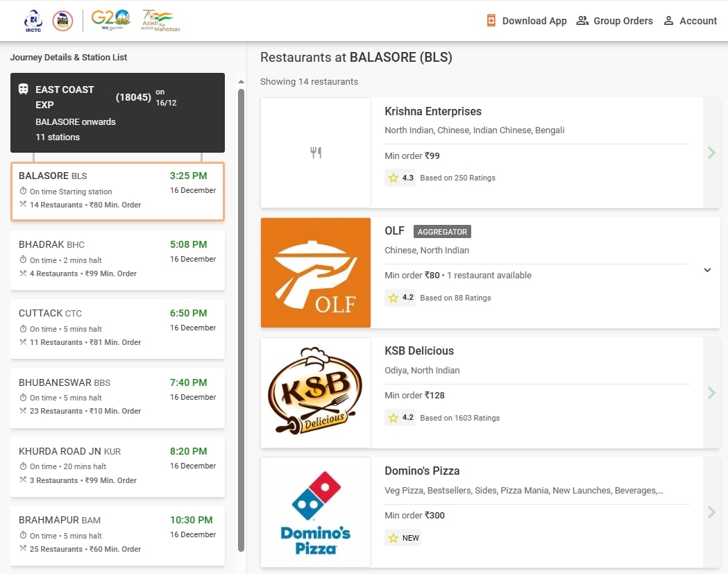The width and height of the screenshot is (728, 574).
Task: Click the Azadi Ka Amrit Mahotsav logo
Action: point(160,20)
